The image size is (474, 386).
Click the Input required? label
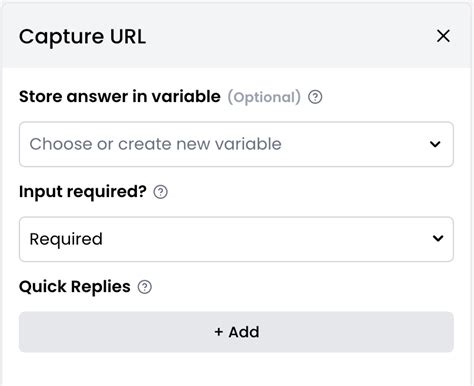coord(83,192)
